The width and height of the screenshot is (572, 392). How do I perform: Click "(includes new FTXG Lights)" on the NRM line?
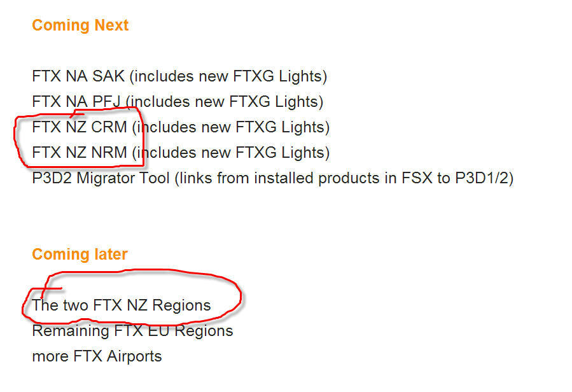click(231, 153)
